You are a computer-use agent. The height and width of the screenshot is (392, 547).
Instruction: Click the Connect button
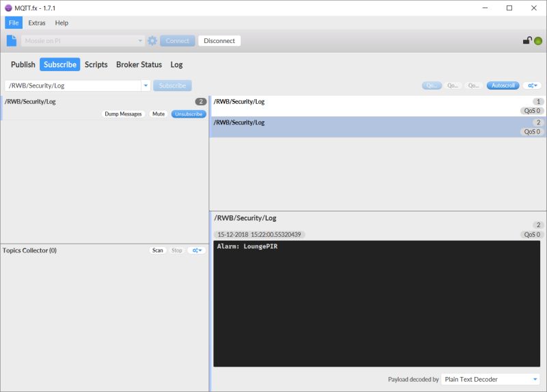[x=177, y=41]
